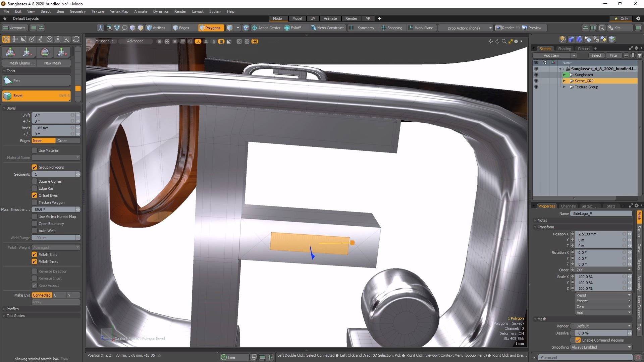Screen dimensions: 644x362
Task: Expand the Sunglasses group in the tree
Action: click(x=564, y=75)
